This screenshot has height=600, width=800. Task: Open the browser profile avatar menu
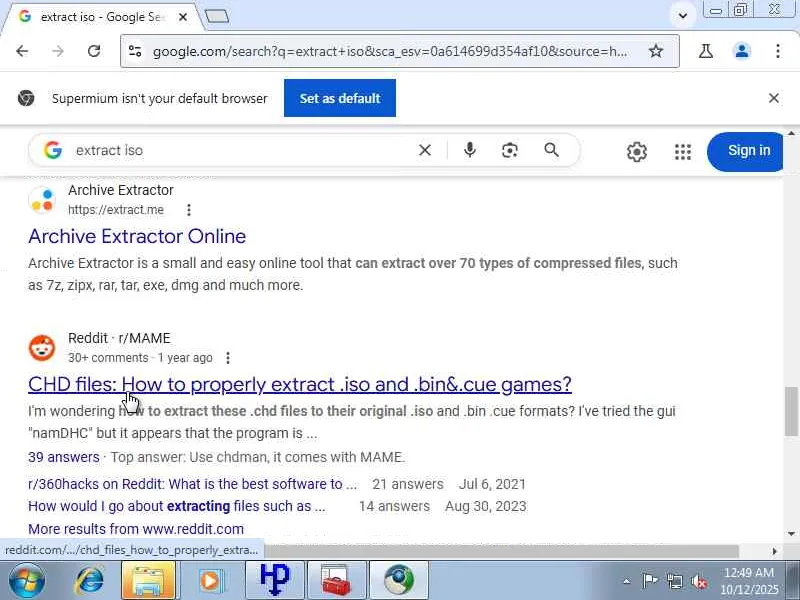pyautogui.click(x=742, y=51)
